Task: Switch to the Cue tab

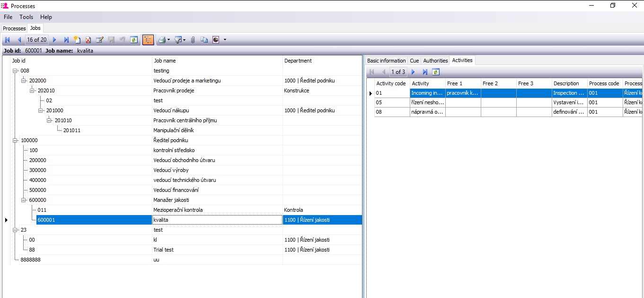Action: (415, 61)
